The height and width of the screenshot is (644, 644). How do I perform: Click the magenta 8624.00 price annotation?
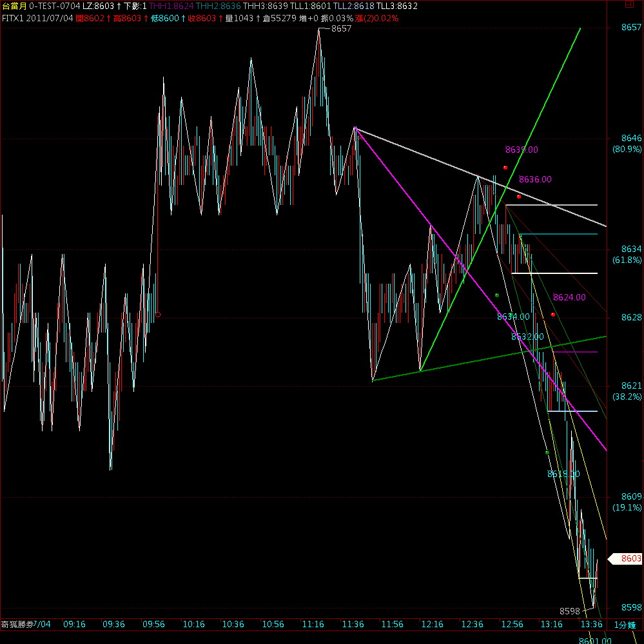pos(569,297)
